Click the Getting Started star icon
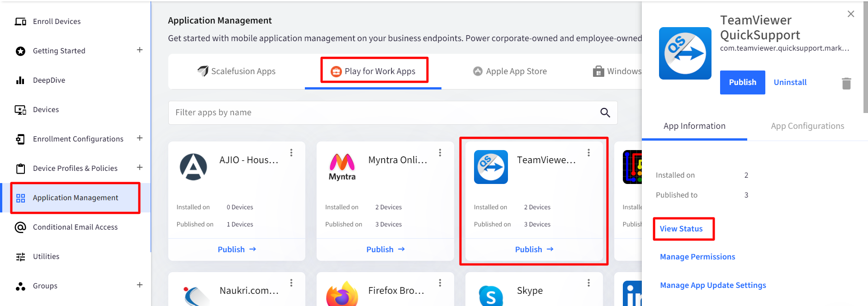The width and height of the screenshot is (868, 306). [x=20, y=51]
